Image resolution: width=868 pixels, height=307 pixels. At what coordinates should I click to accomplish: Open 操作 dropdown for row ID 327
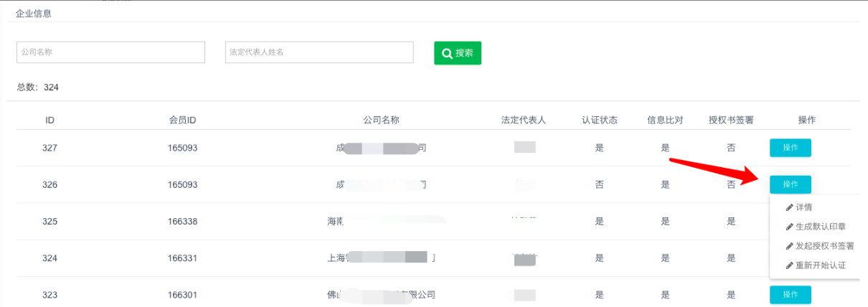tap(790, 148)
